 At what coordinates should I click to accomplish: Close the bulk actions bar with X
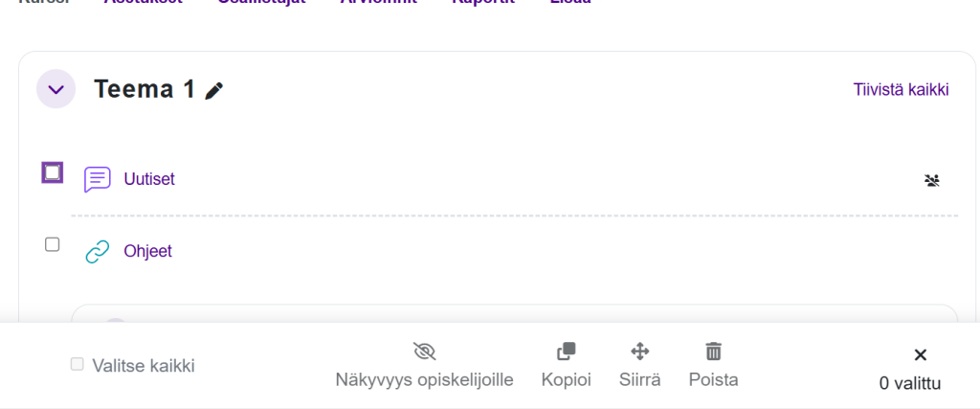point(920,355)
